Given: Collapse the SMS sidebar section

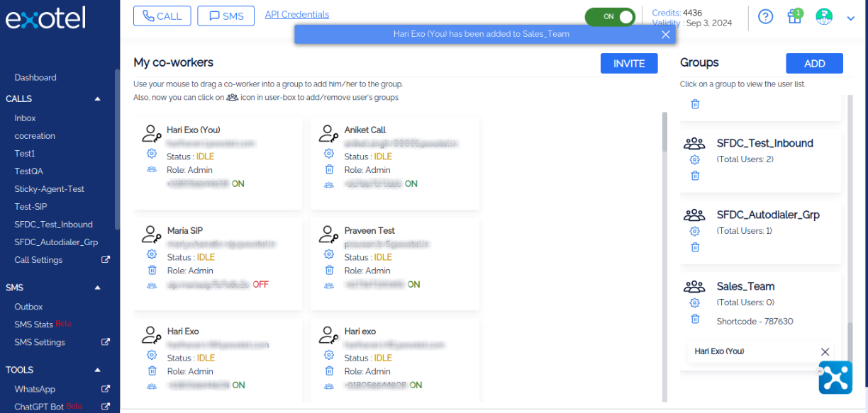Looking at the screenshot, I should pyautogui.click(x=98, y=288).
